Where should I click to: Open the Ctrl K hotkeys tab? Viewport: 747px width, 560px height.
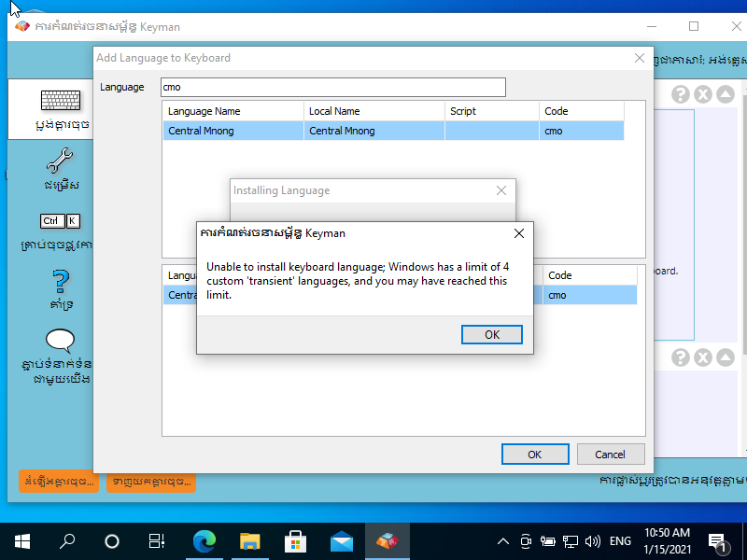[x=60, y=221]
